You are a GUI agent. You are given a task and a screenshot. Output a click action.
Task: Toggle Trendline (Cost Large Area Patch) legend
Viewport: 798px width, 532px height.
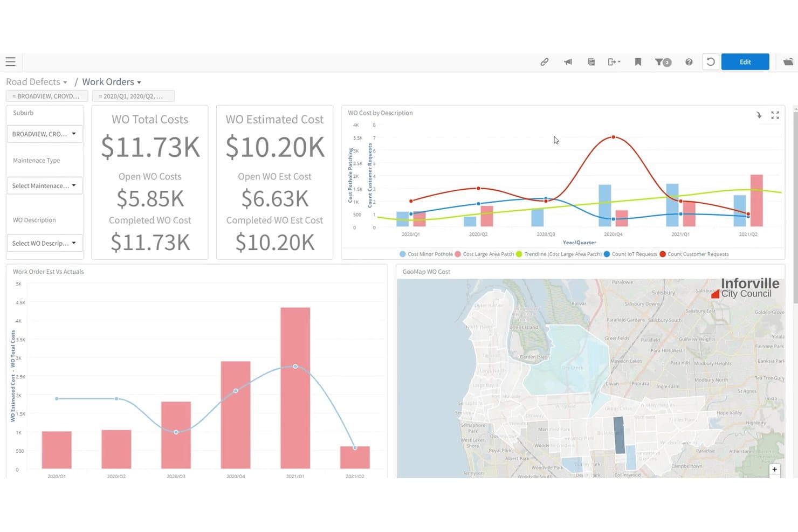pos(559,254)
